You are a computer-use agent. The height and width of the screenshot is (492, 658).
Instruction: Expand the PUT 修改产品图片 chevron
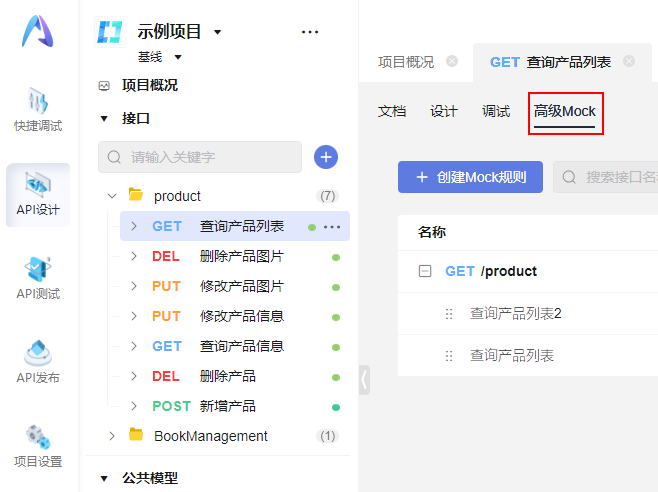click(134, 286)
